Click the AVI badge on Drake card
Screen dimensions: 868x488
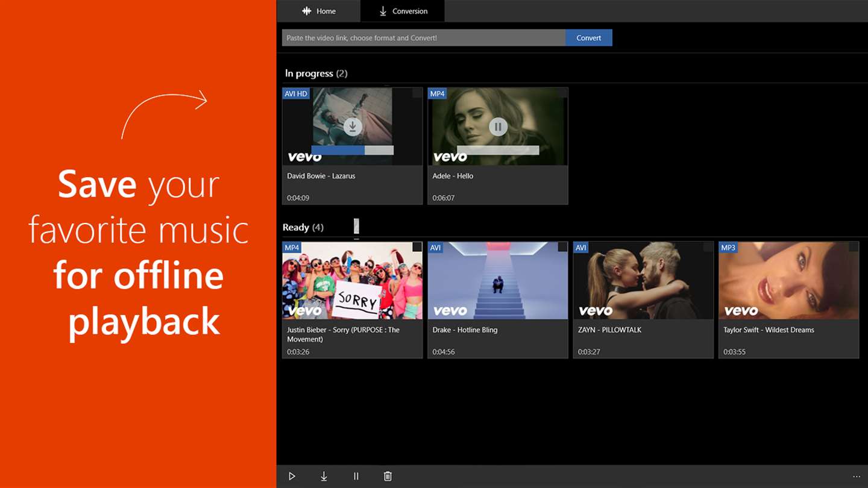435,248
